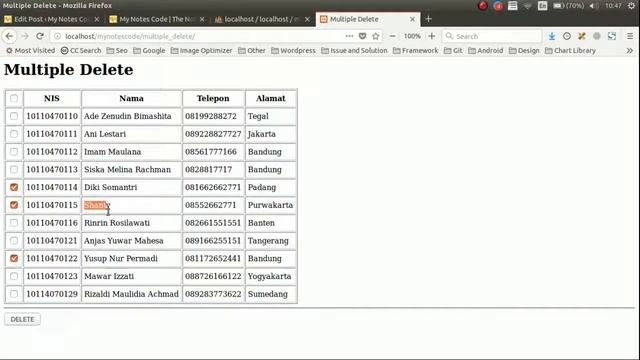Zoom out with the minus button
This screenshot has width=640, height=360.
coord(392,36)
